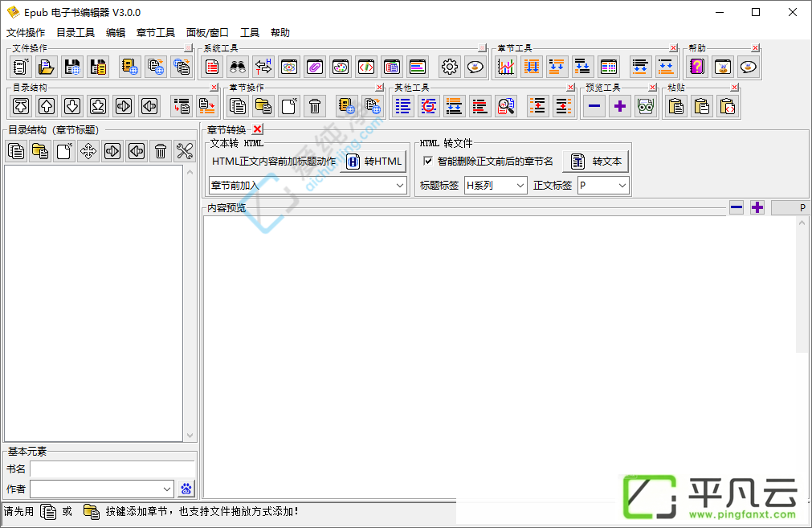Click the four-way move arrows icon in left panel
The height and width of the screenshot is (528, 812).
pyautogui.click(x=88, y=151)
